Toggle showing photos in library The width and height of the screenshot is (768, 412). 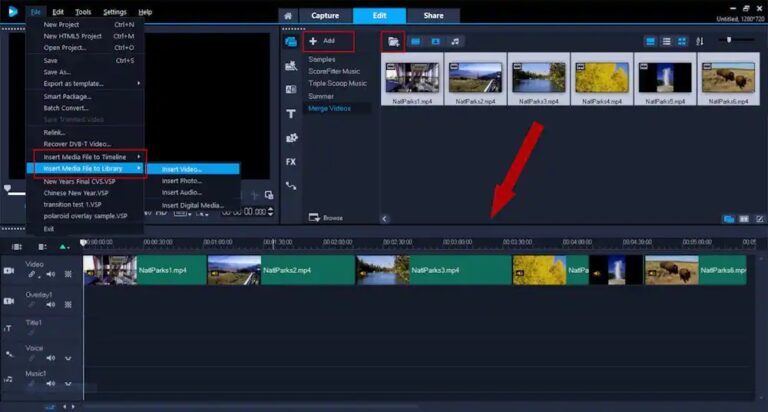pyautogui.click(x=435, y=42)
